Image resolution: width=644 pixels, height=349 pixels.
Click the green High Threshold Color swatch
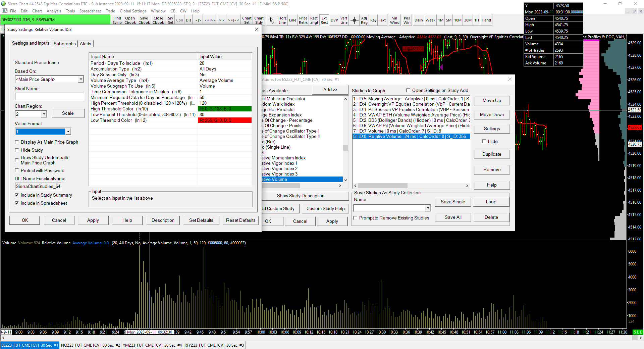[x=224, y=109]
